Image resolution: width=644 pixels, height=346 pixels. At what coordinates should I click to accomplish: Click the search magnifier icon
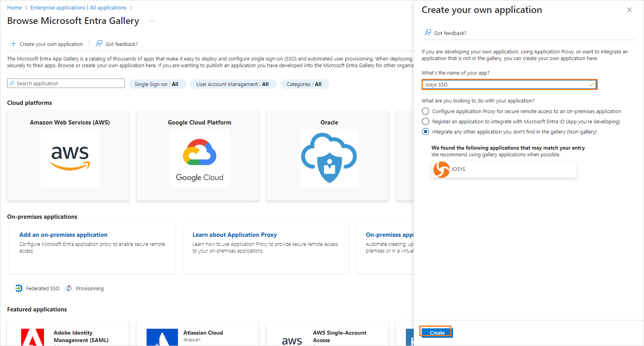coord(12,83)
